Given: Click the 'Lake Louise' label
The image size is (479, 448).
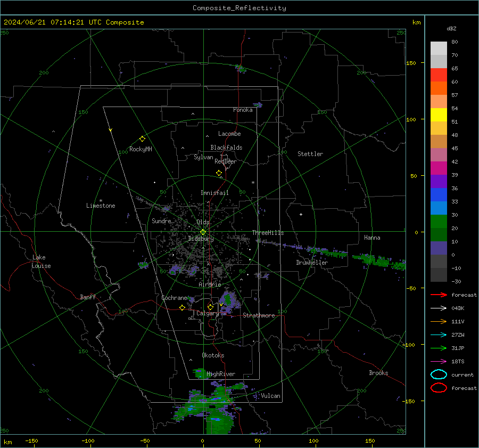Looking at the screenshot, I should (41, 262).
